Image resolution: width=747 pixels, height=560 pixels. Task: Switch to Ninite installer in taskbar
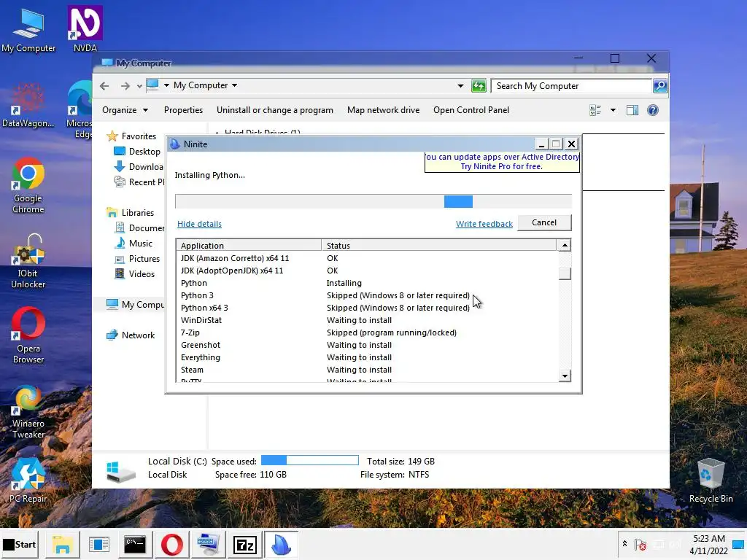[x=281, y=544]
